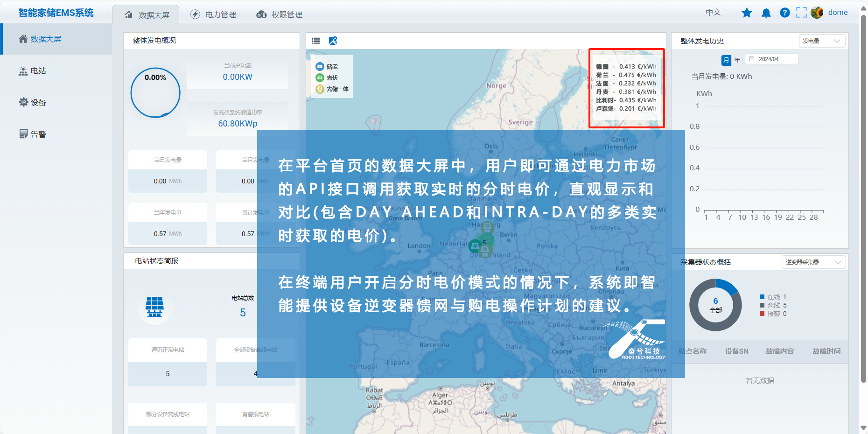Screen dimensions: 868x434
Task: Switch generation history to 月 view
Action: click(726, 60)
